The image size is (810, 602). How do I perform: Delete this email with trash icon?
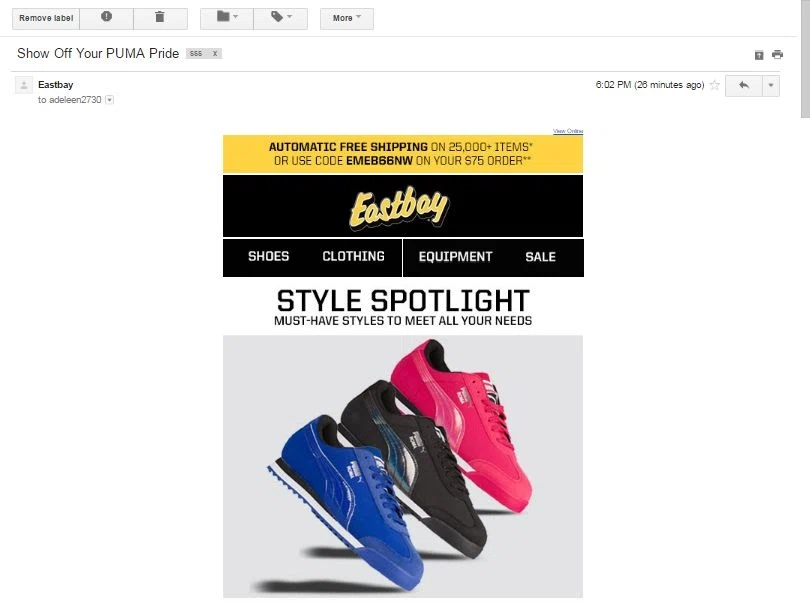coord(160,18)
